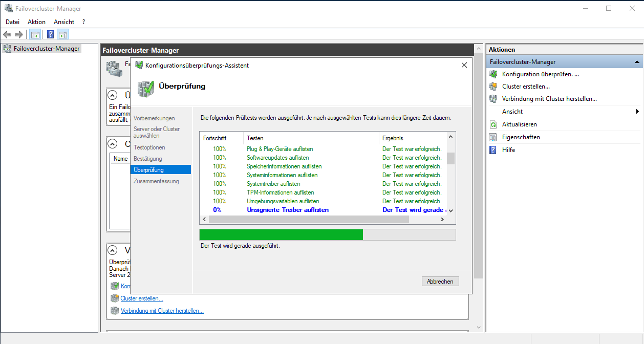Click the green progress bar
This screenshot has width=644, height=344.
click(x=281, y=234)
